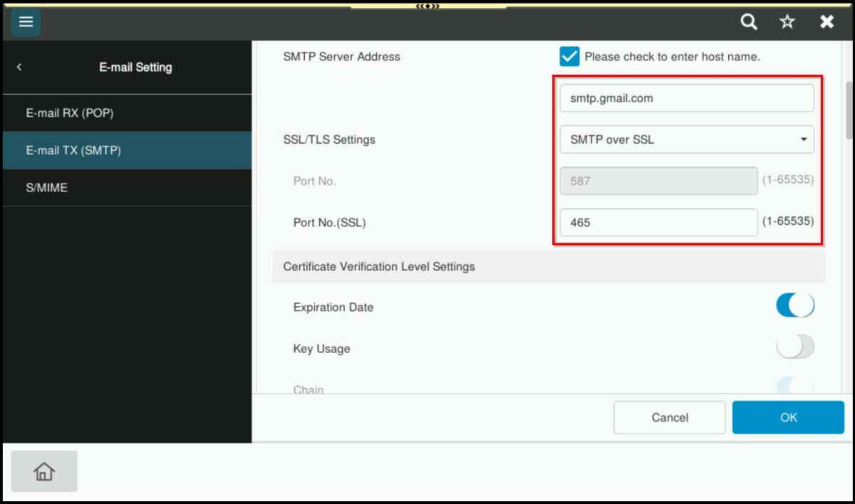Image resolution: width=855 pixels, height=504 pixels.
Task: Open the SSL/TLS Settings dropdown
Action: pyautogui.click(x=686, y=140)
